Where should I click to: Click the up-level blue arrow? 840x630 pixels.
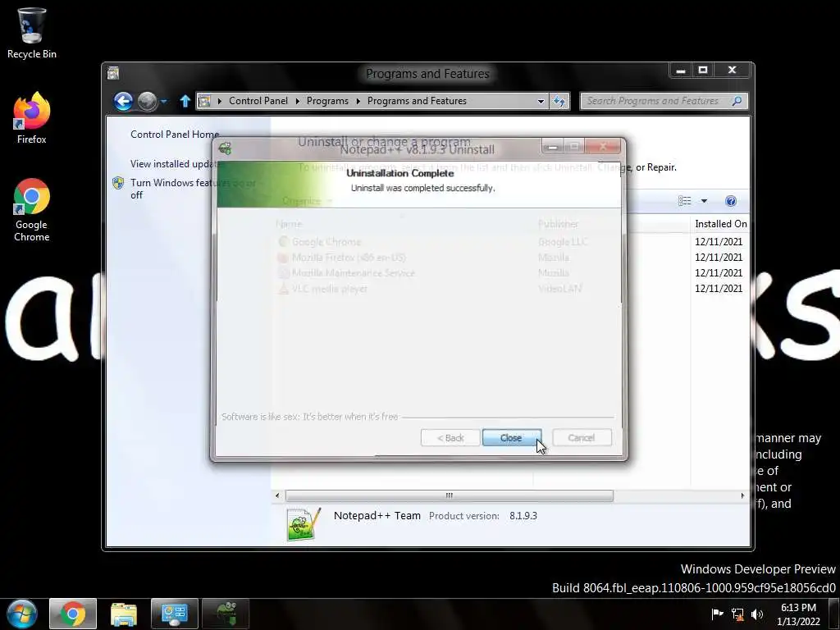click(x=185, y=101)
